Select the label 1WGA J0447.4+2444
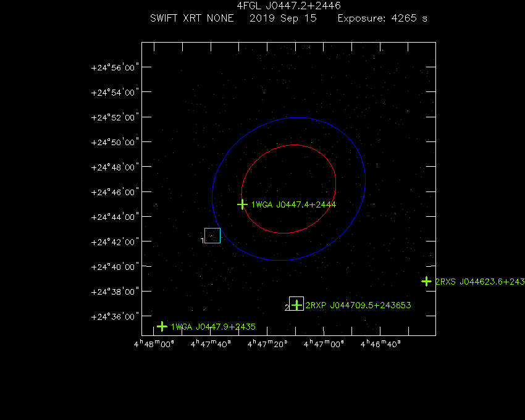This screenshot has width=525, height=420. (x=293, y=204)
